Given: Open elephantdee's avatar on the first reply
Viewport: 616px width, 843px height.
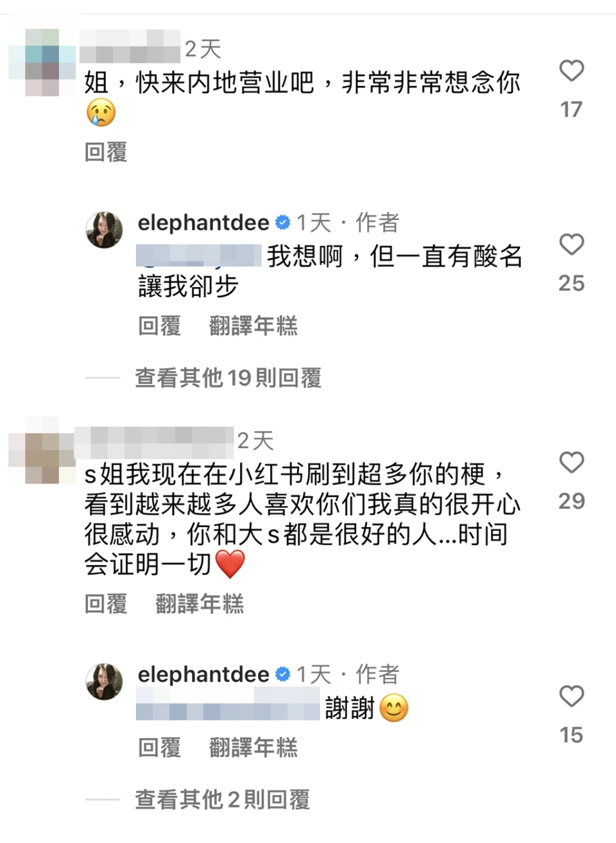Looking at the screenshot, I should 104,229.
